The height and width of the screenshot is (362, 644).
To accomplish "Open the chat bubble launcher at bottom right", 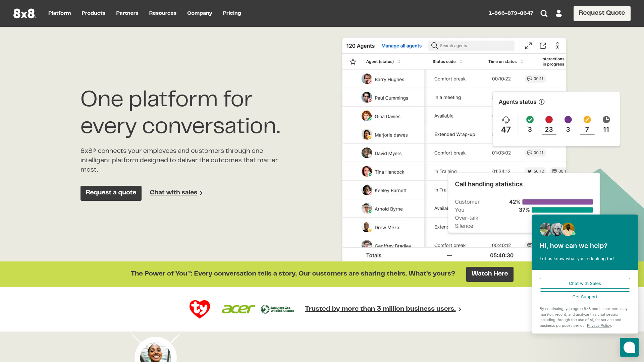I will (629, 347).
